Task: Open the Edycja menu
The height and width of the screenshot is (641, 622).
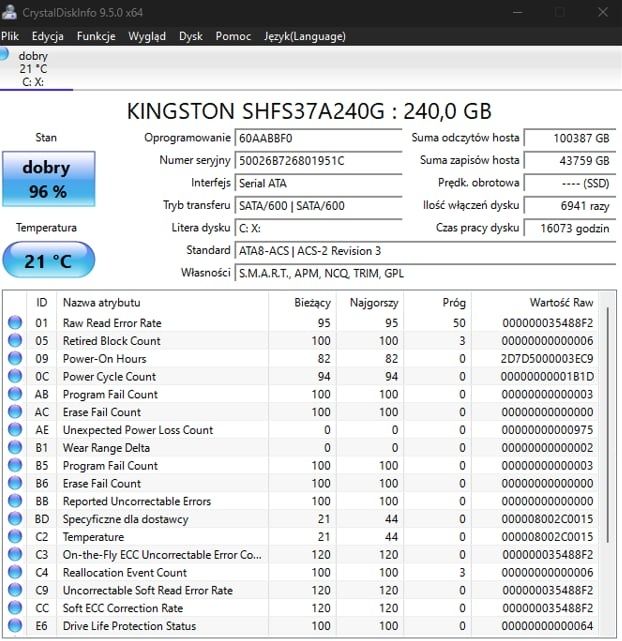Action: coord(47,36)
